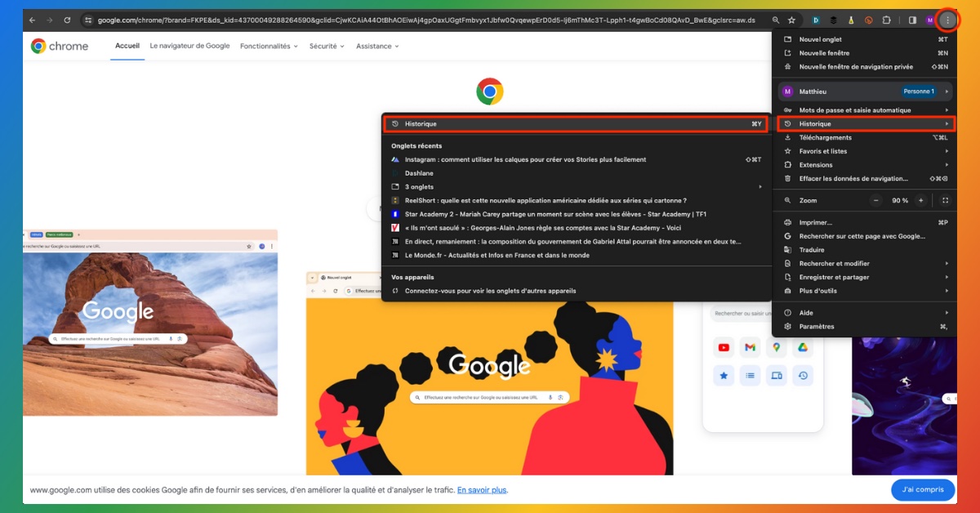Click the browser back arrow
The width and height of the screenshot is (980, 513).
click(32, 20)
